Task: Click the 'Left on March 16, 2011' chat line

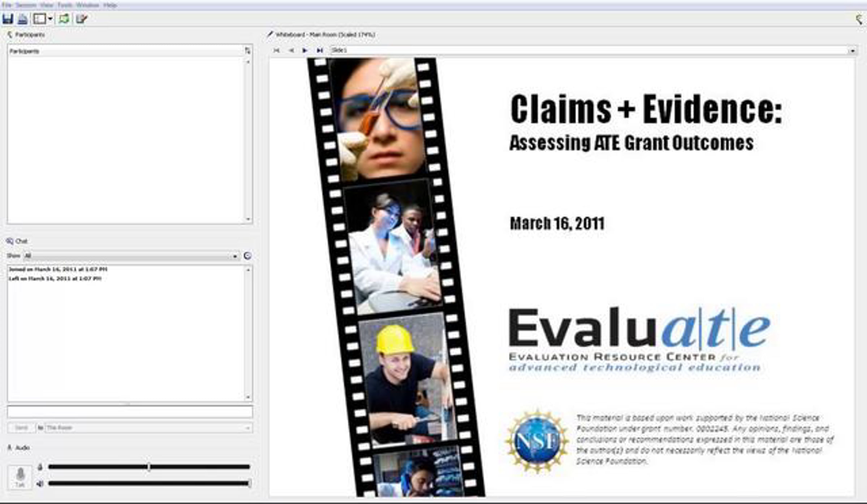Action: coord(55,279)
